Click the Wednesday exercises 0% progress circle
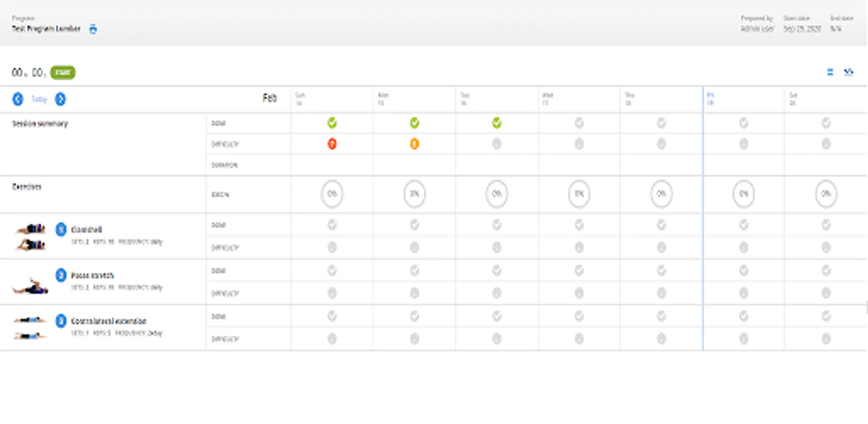Viewport: 868px width, 424px height. click(579, 194)
